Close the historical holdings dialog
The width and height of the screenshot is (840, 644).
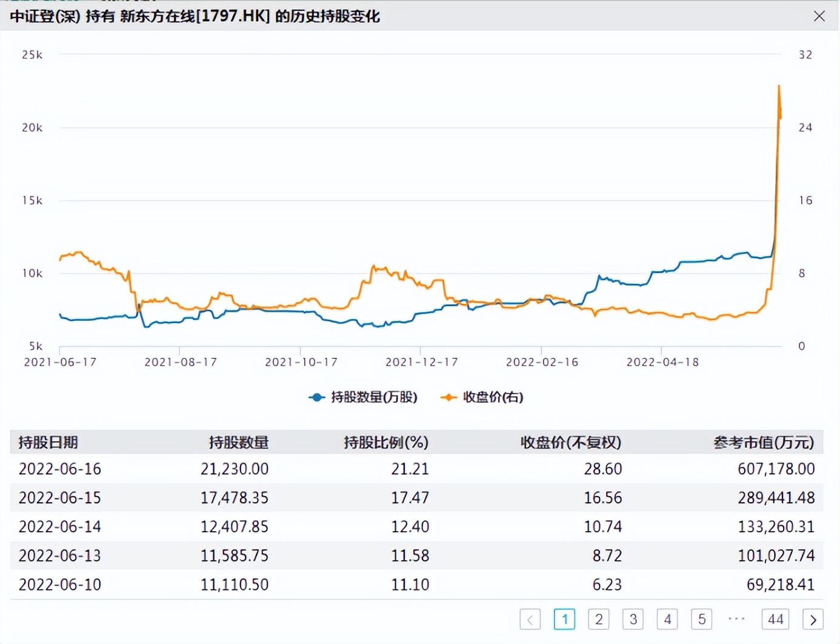[819, 16]
